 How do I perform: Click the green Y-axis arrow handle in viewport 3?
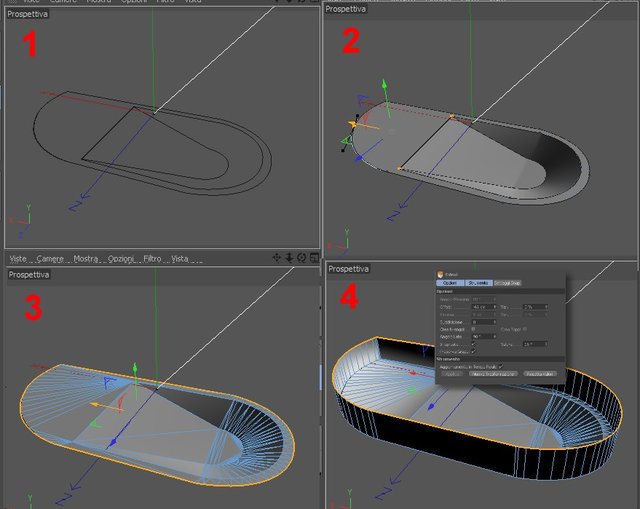135,367
